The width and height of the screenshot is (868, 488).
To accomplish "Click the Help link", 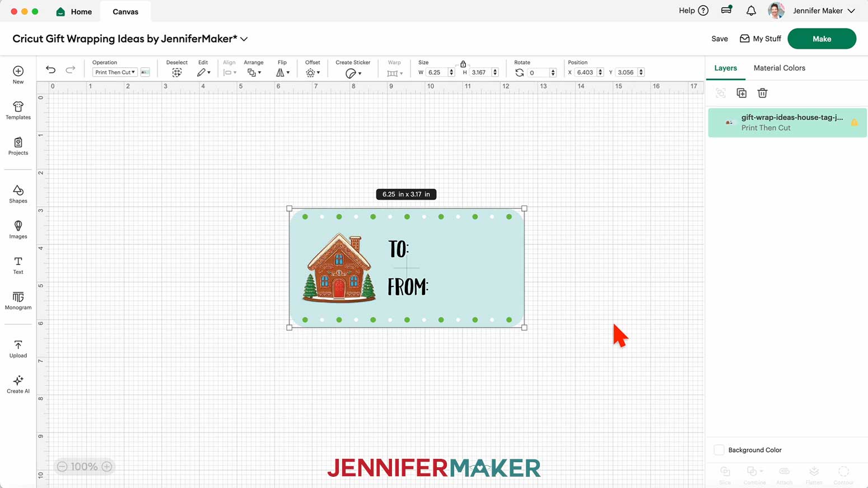I will pyautogui.click(x=693, y=11).
